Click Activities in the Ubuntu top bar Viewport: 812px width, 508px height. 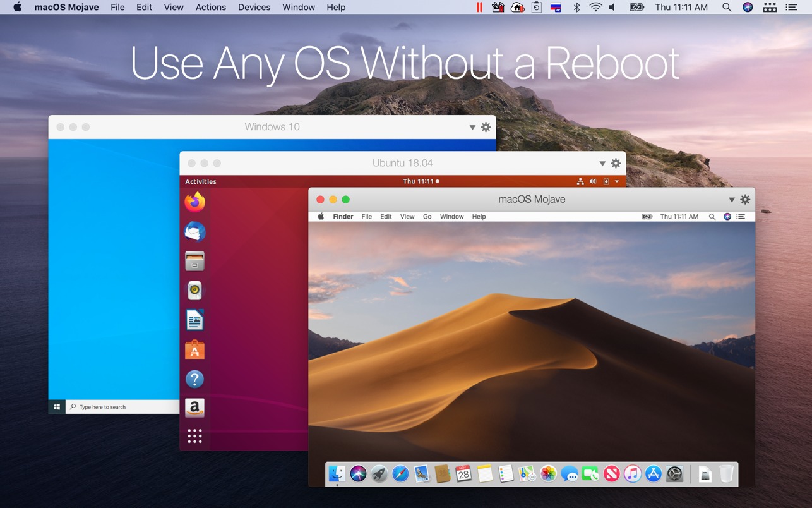point(201,182)
